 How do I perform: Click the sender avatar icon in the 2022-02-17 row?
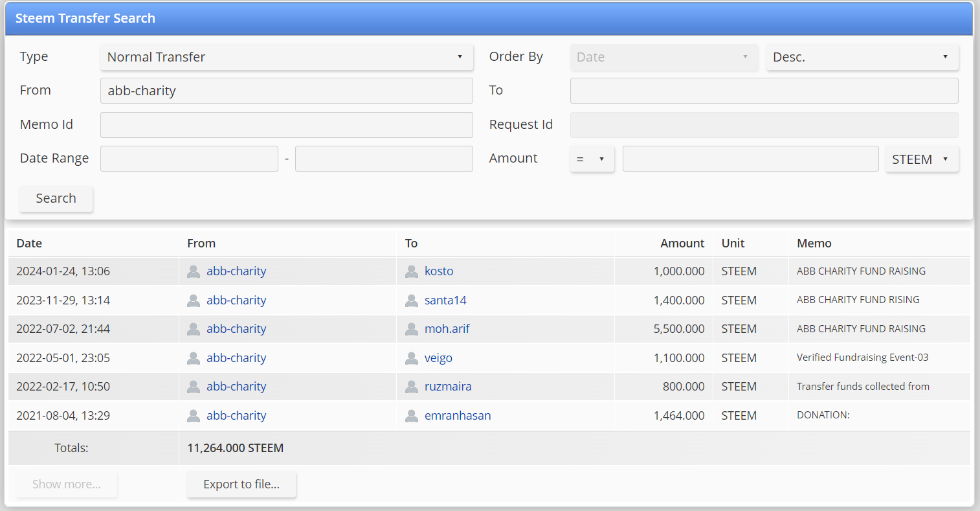[x=194, y=387]
